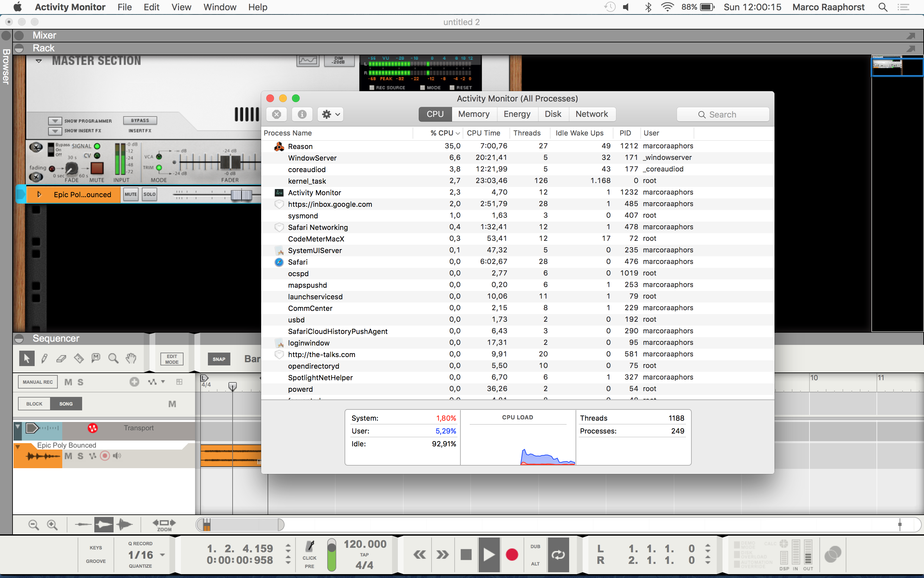Toggle the loop button in transport
The image size is (924, 578).
[x=558, y=554]
